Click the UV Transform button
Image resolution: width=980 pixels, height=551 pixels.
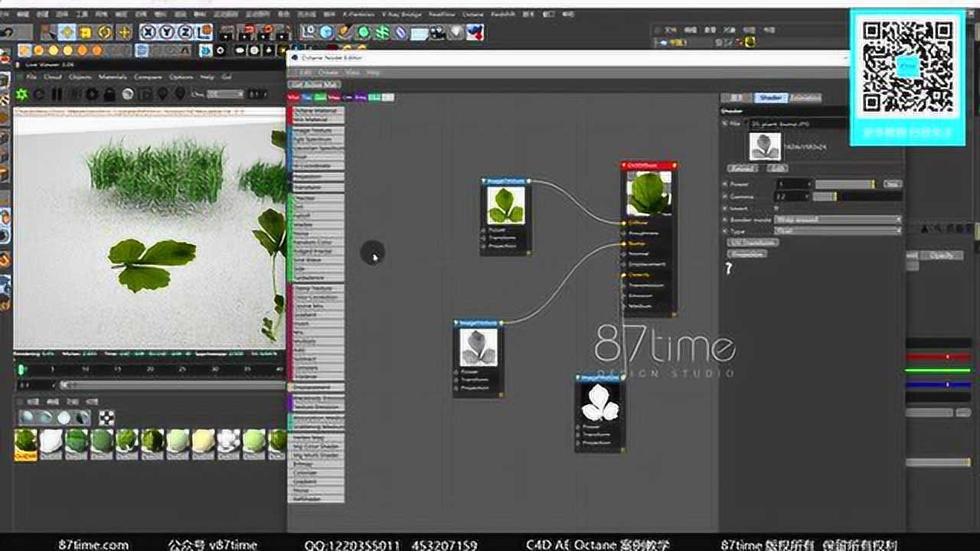(752, 242)
